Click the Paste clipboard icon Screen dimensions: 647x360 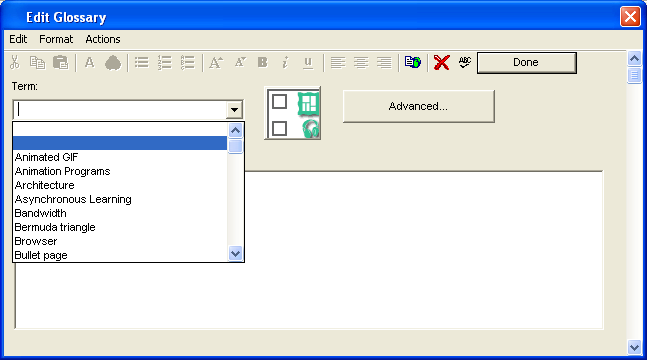[61, 62]
